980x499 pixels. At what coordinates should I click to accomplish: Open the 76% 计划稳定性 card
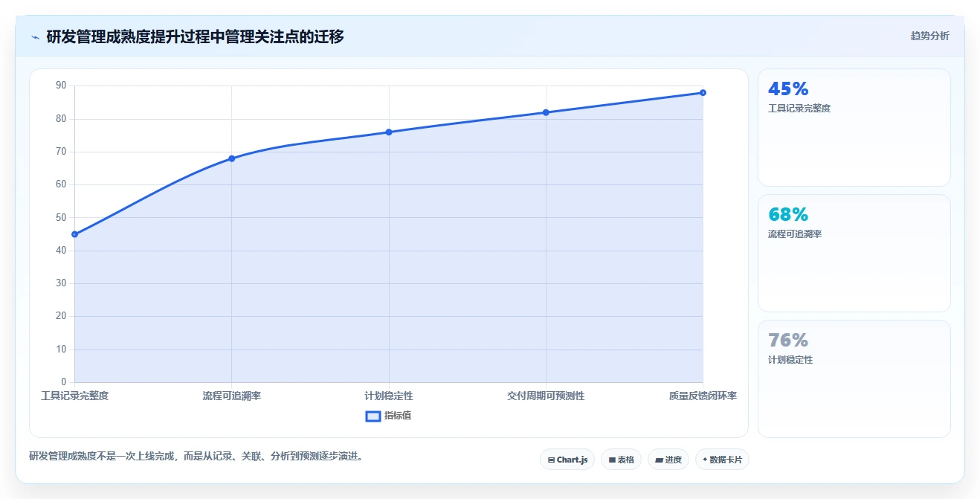tap(854, 379)
